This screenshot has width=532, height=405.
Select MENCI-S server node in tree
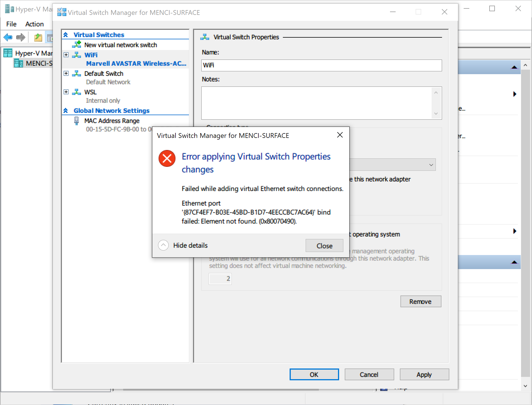[33, 63]
